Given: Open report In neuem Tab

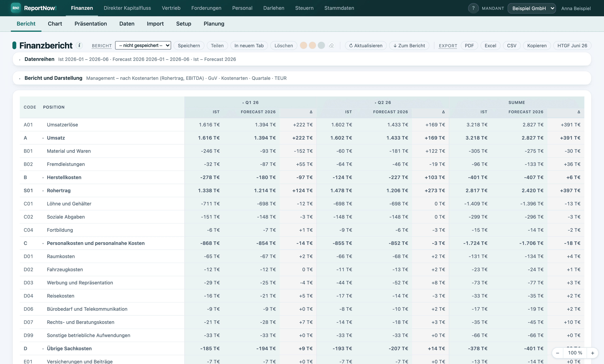Looking at the screenshot, I should 249,46.
